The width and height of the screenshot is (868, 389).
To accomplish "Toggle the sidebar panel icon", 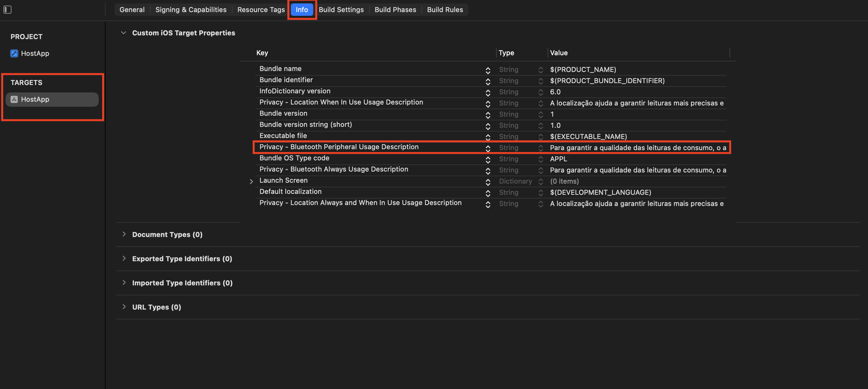I will coord(7,10).
